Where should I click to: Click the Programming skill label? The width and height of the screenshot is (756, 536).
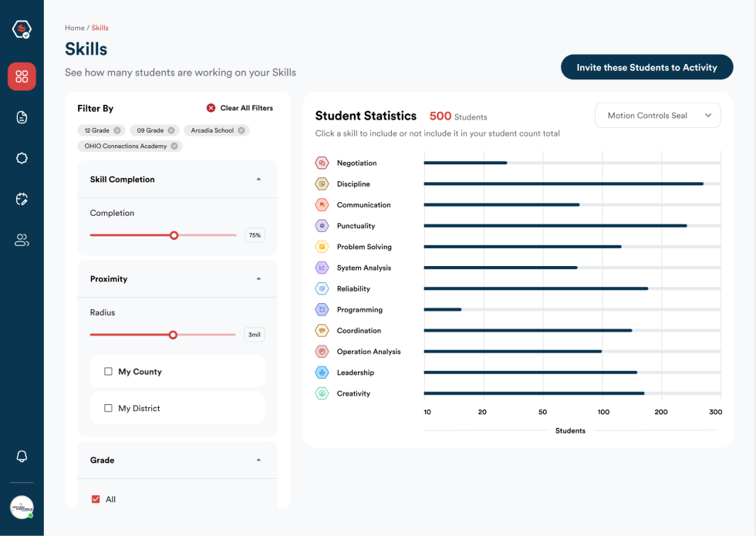click(359, 310)
